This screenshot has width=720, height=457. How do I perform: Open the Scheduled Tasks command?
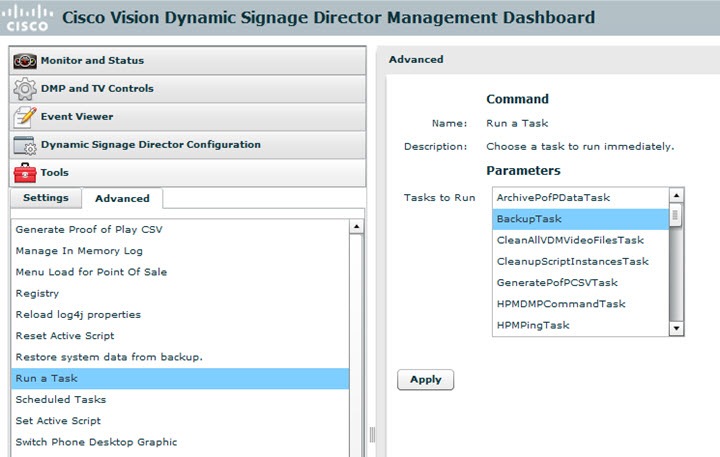tap(61, 399)
